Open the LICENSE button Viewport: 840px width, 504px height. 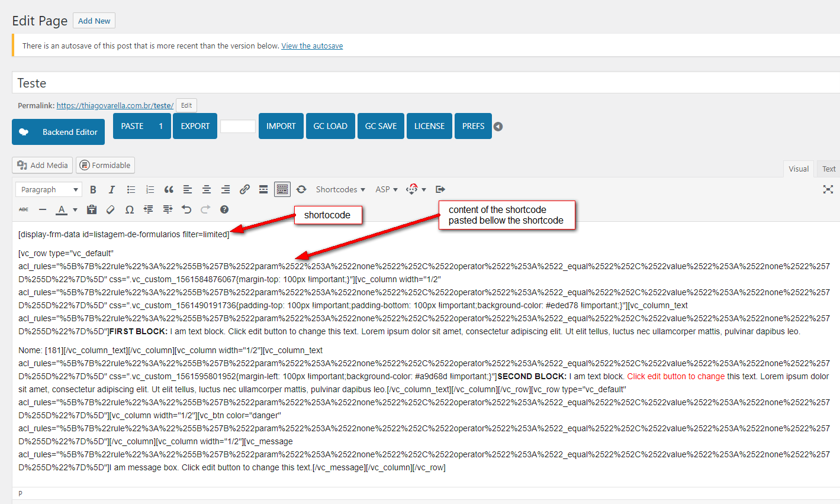coord(429,126)
